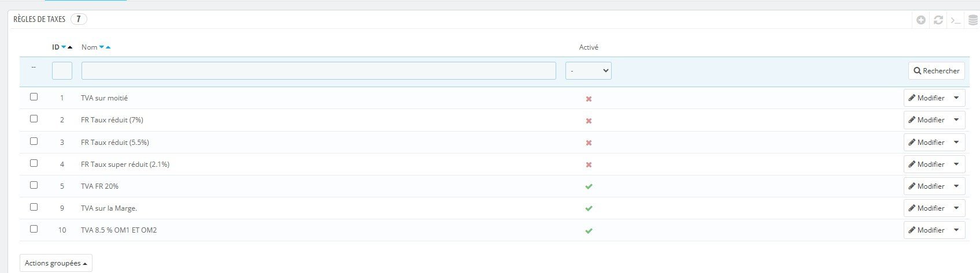Open Actions groupées menu
This screenshot has width=980, height=273.
[56, 263]
